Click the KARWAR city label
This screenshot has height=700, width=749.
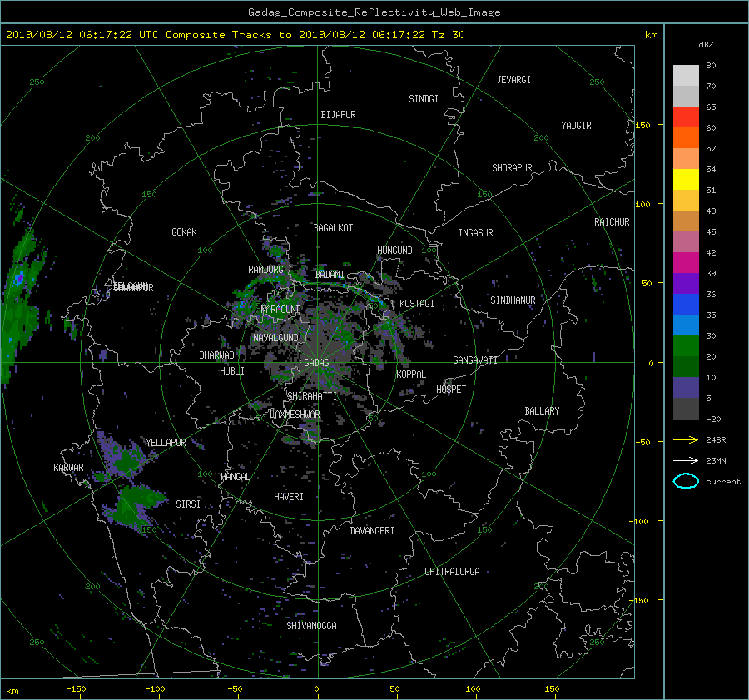coord(68,467)
